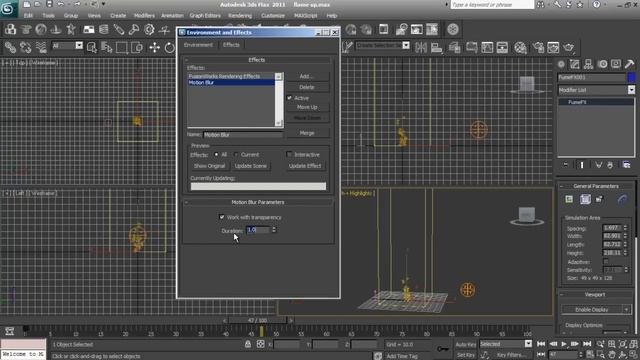The height and width of the screenshot is (360, 640).
Task: Toggle Auto Key mode
Action: [466, 344]
